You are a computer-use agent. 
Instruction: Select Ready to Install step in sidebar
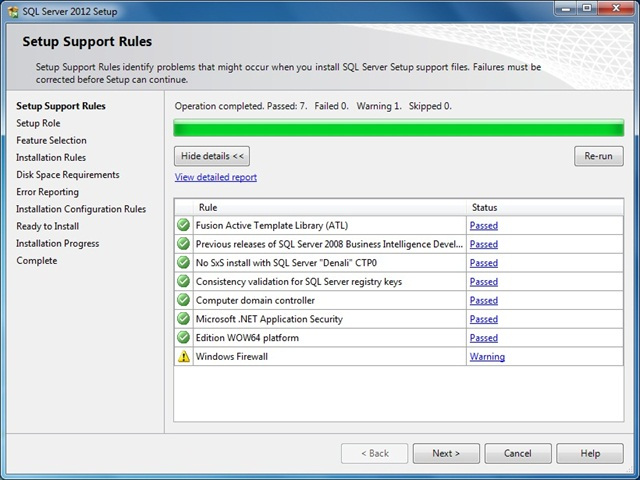click(x=47, y=226)
